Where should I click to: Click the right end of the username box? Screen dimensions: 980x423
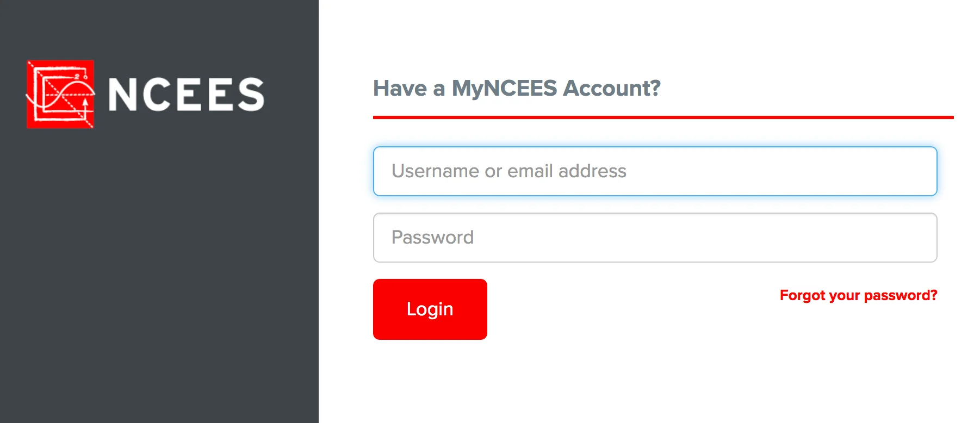click(x=919, y=171)
